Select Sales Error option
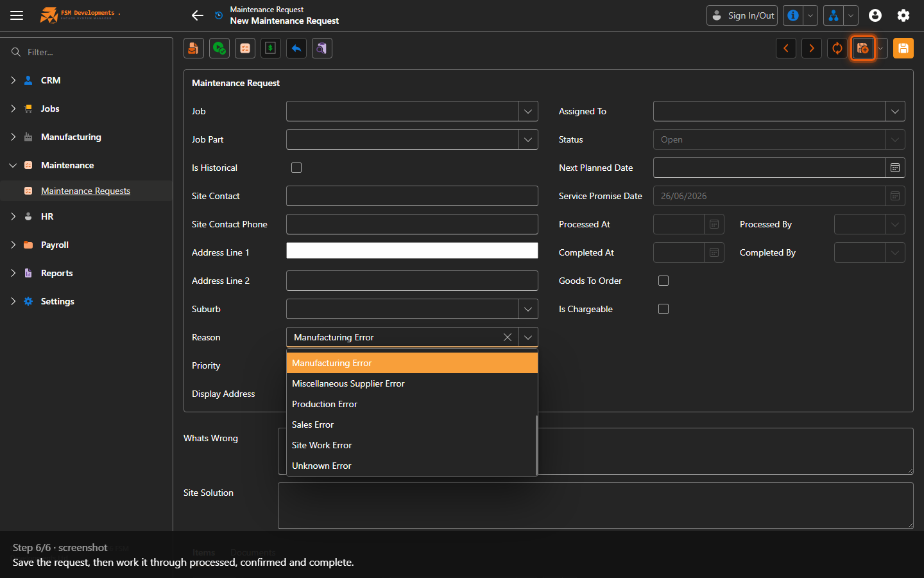924x578 pixels. (x=412, y=425)
